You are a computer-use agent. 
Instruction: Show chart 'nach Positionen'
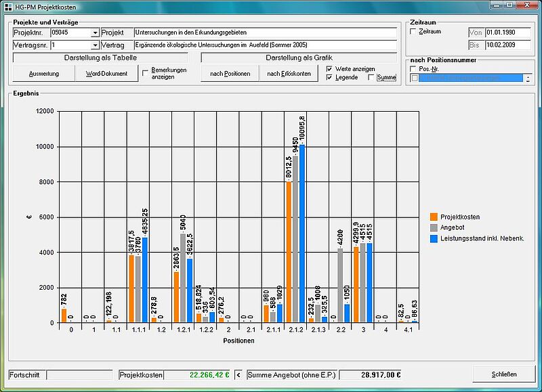click(x=230, y=74)
